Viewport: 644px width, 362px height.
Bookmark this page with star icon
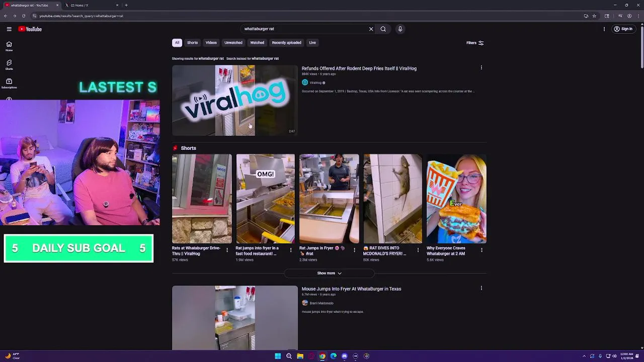click(594, 16)
